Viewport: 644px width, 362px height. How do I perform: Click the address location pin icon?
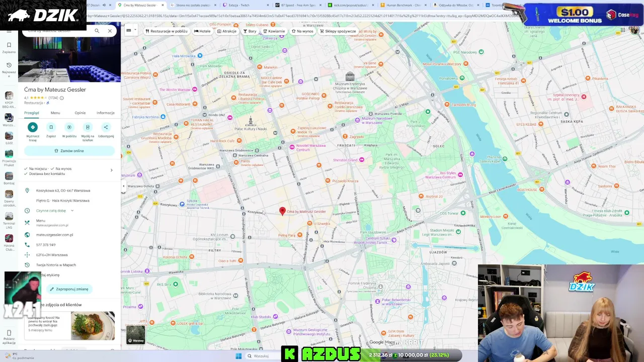27,191
